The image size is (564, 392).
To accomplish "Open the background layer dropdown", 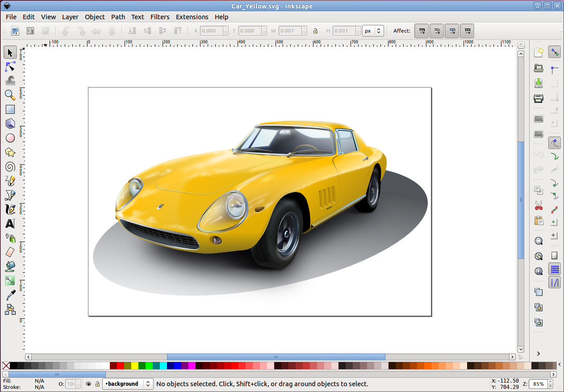I will (x=128, y=384).
